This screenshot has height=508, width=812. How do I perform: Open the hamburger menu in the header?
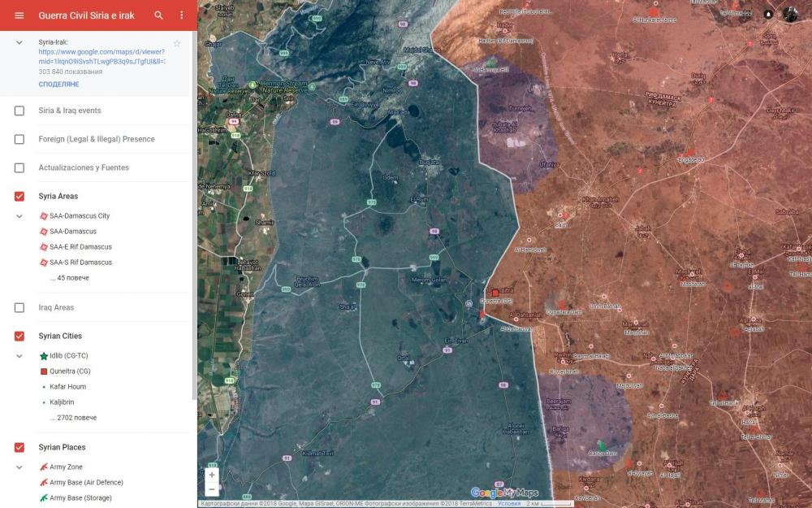point(19,15)
